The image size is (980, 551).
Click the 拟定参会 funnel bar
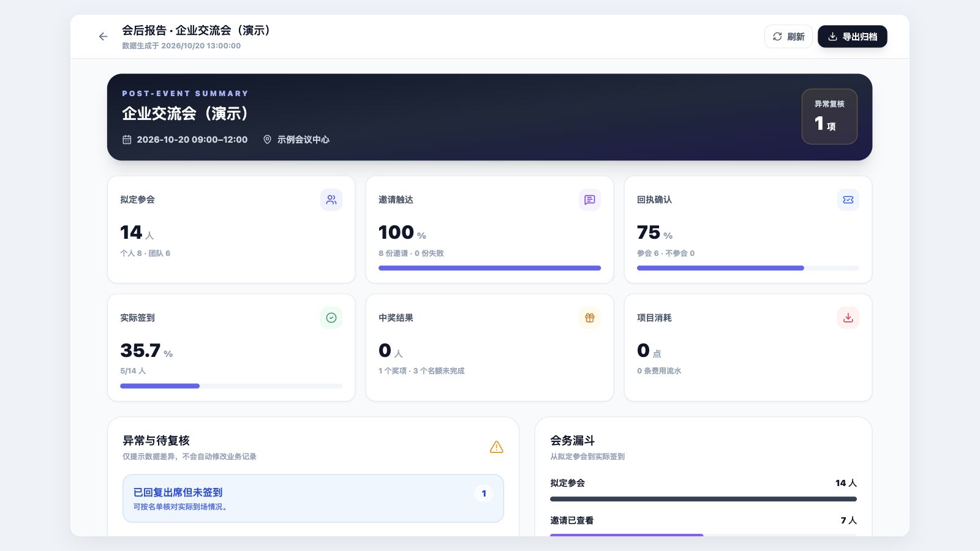(703, 499)
